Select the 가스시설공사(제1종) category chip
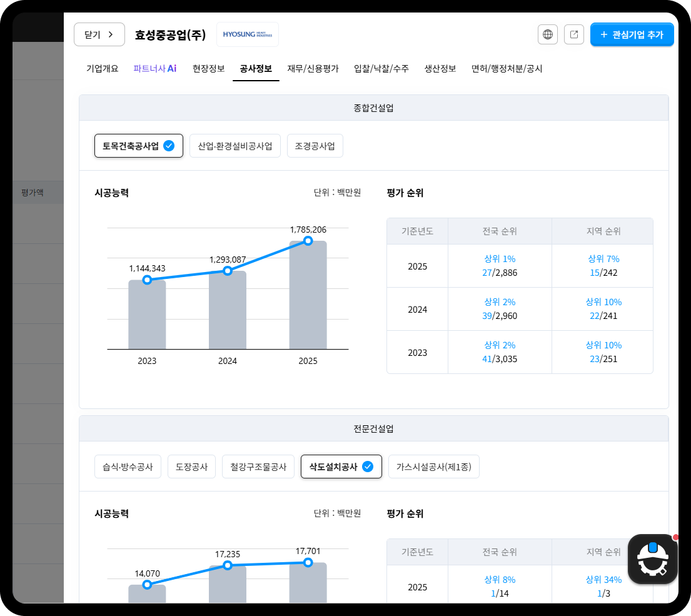Image resolution: width=691 pixels, height=616 pixels. (x=433, y=467)
